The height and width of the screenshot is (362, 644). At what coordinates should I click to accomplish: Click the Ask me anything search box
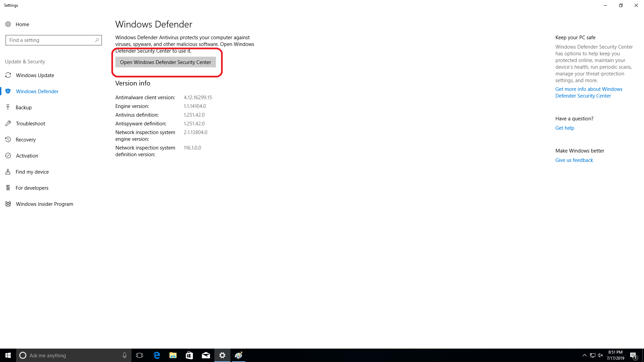[74, 355]
